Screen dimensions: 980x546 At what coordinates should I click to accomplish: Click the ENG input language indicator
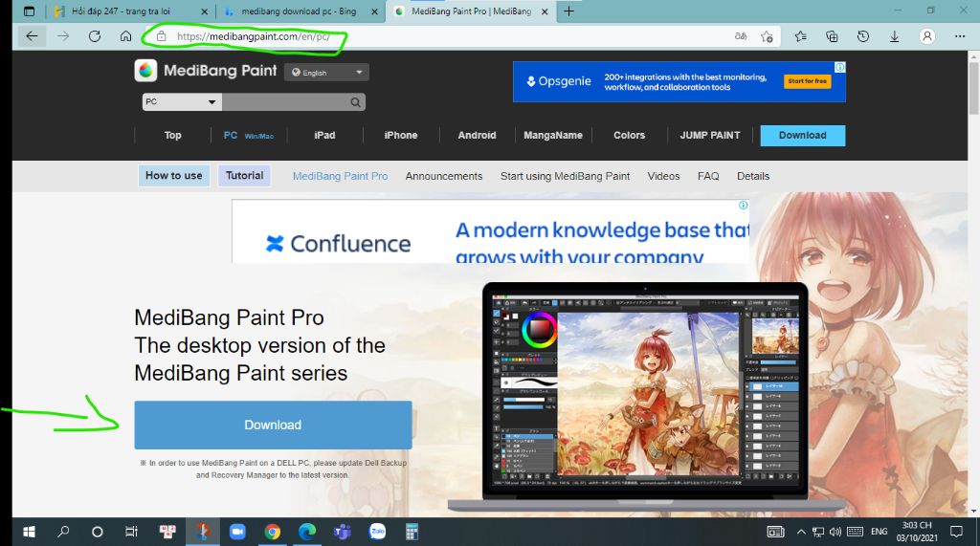879,532
